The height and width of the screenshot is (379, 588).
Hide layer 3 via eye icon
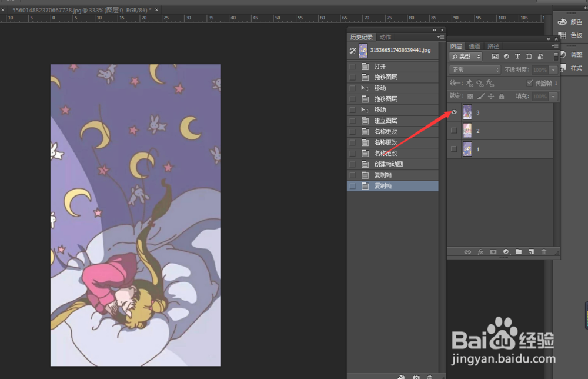(x=454, y=112)
